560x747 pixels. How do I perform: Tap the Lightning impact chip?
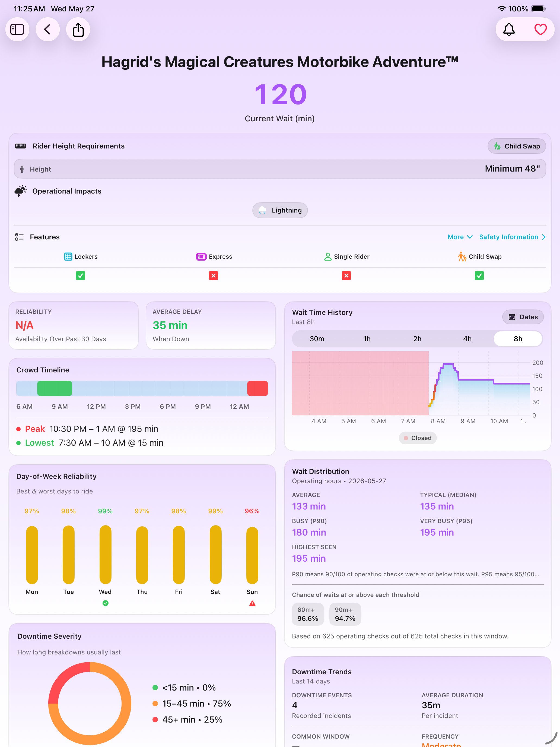(x=280, y=210)
